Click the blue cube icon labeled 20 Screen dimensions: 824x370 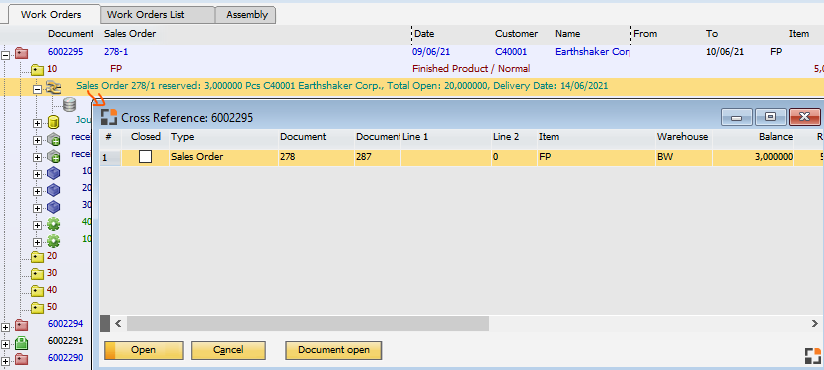pos(53,191)
